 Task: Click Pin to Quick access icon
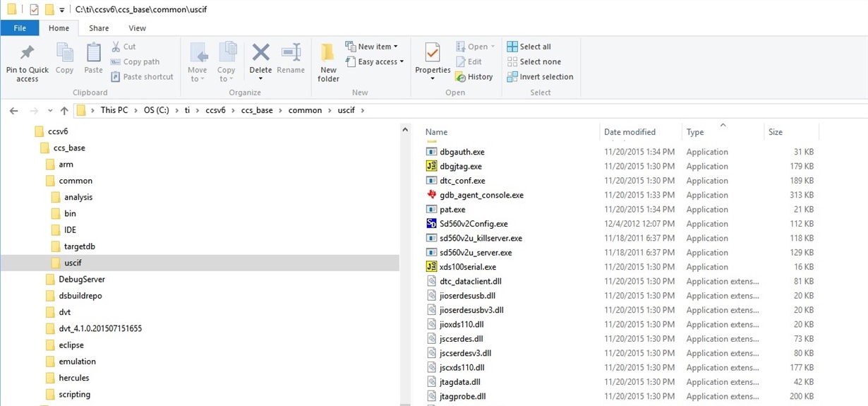click(x=27, y=53)
